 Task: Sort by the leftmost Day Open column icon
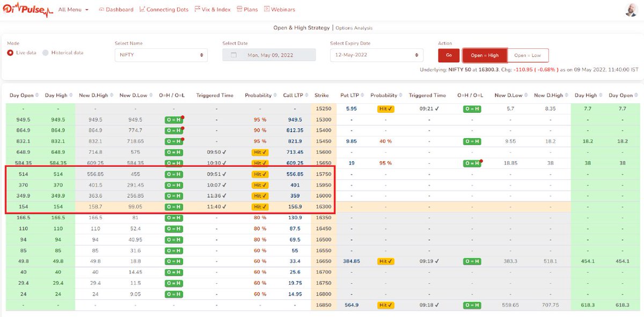click(x=37, y=96)
